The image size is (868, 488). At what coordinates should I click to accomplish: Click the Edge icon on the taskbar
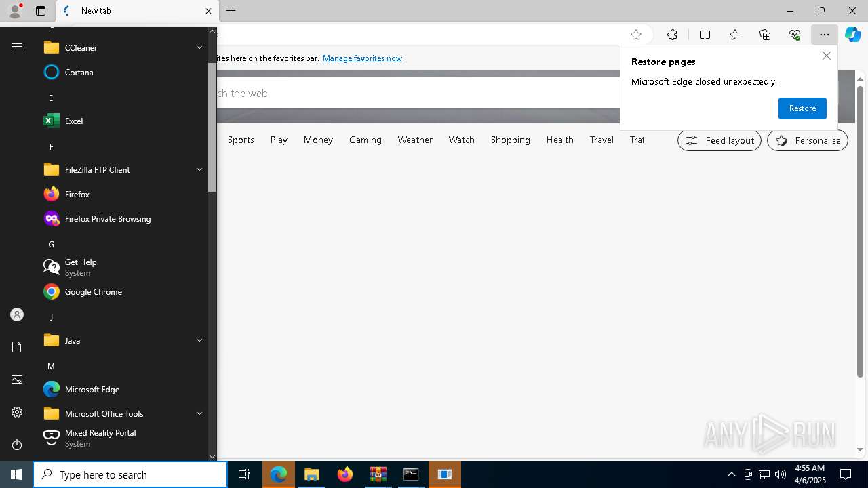coord(279,474)
